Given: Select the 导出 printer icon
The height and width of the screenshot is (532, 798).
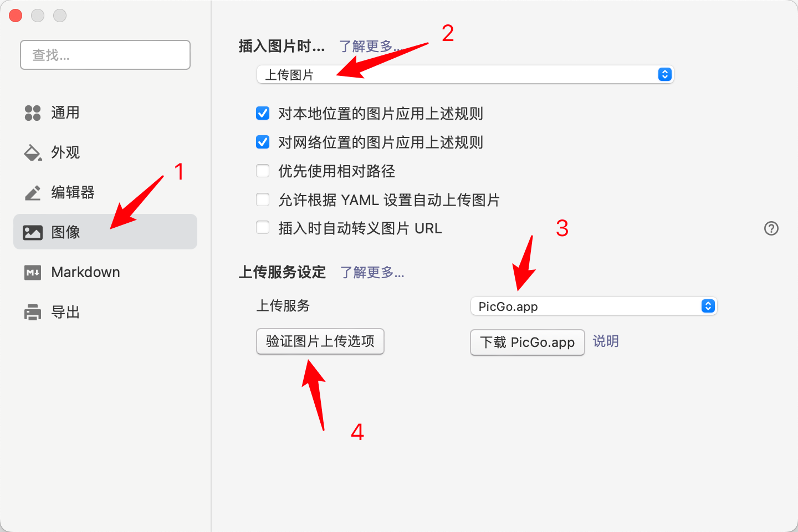Looking at the screenshot, I should (33, 312).
